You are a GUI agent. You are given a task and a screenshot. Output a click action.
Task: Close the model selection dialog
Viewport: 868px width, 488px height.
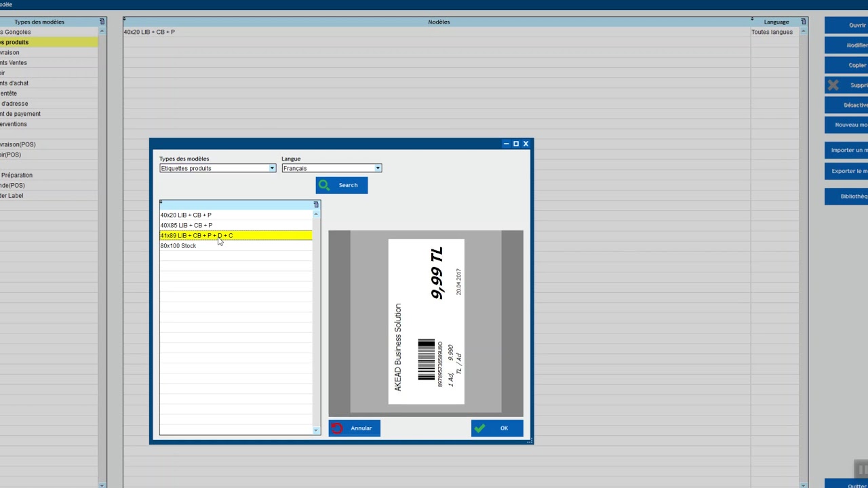(526, 144)
